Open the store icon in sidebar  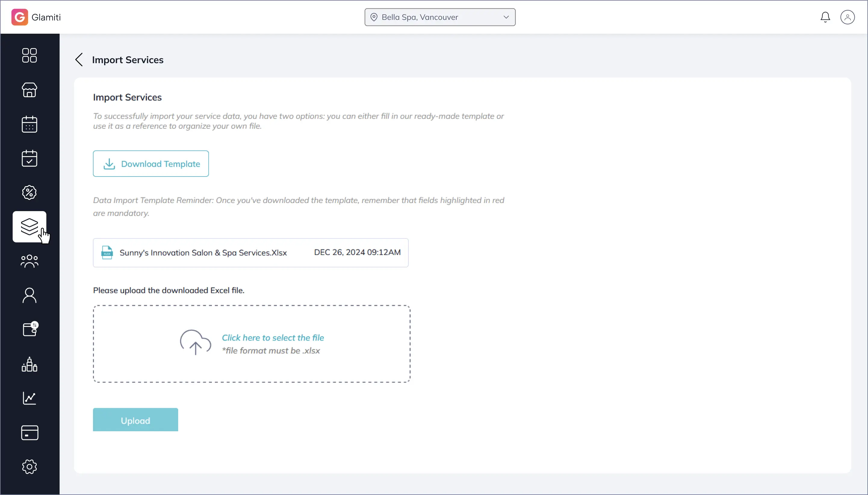29,90
